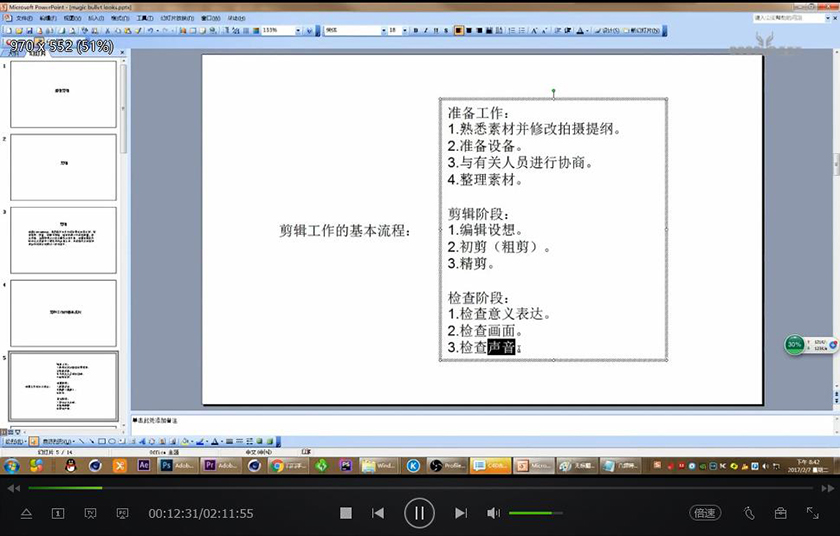
Task: Toggle Bold formatting in toolbar
Action: pos(416,31)
